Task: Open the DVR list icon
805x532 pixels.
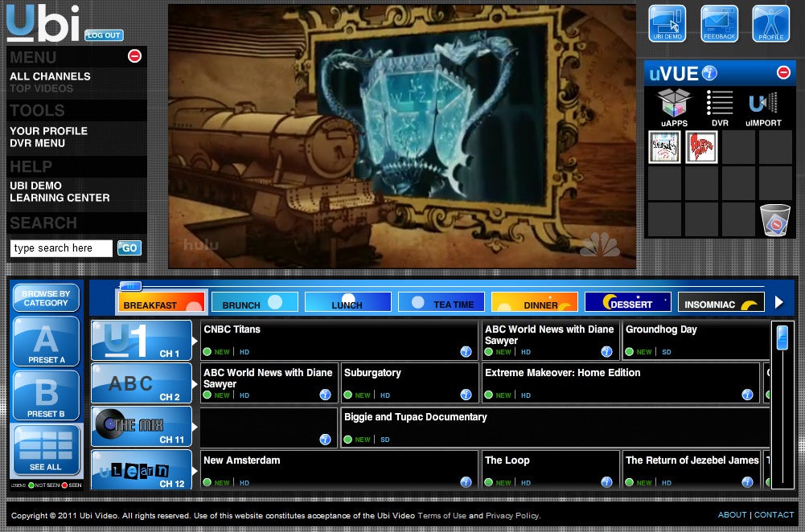Action: (x=720, y=108)
